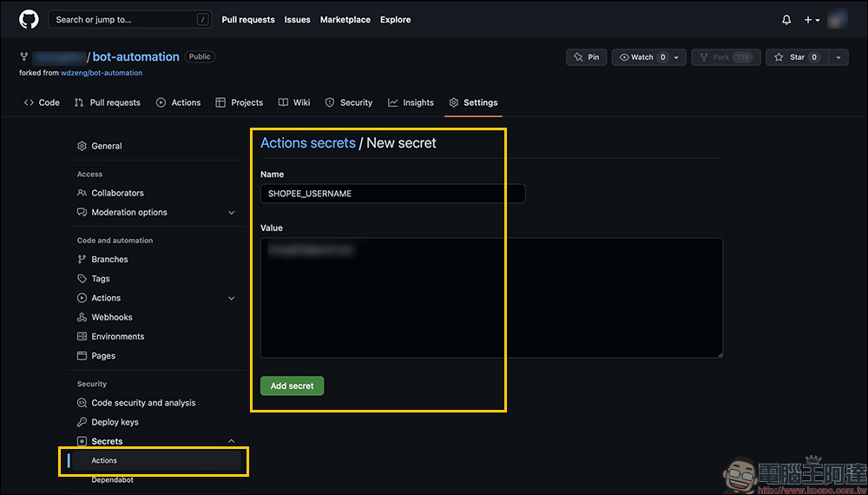Open the notifications bell

(786, 20)
